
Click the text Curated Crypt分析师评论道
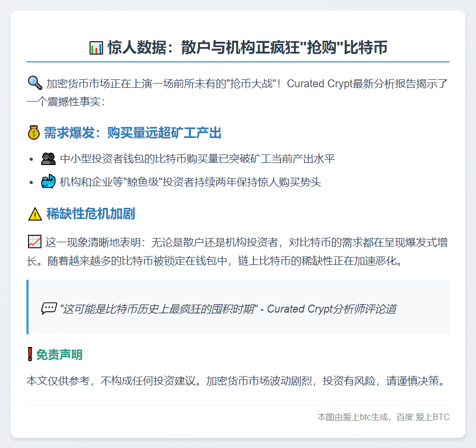point(332,309)
